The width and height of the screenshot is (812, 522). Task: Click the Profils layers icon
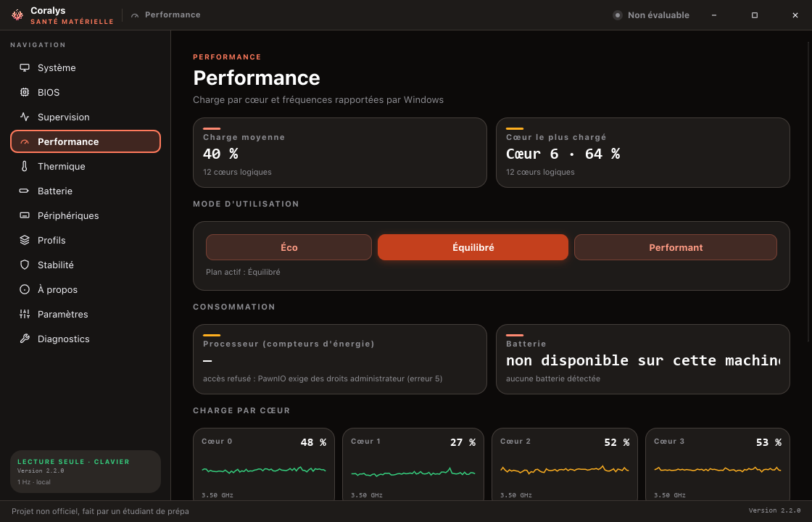pos(25,240)
